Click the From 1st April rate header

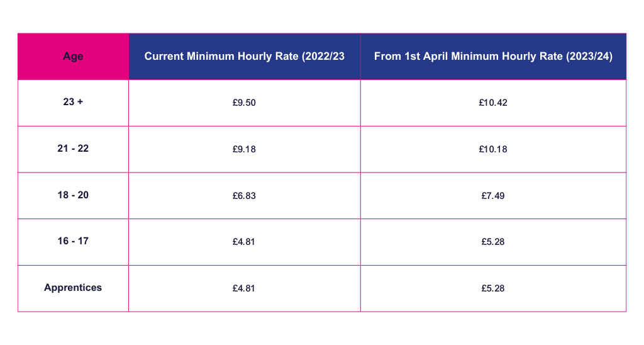pyautogui.click(x=493, y=56)
